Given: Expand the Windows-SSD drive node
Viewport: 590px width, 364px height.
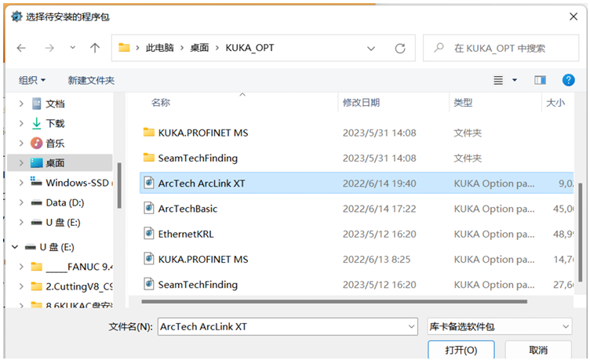Looking at the screenshot, I should tap(21, 183).
